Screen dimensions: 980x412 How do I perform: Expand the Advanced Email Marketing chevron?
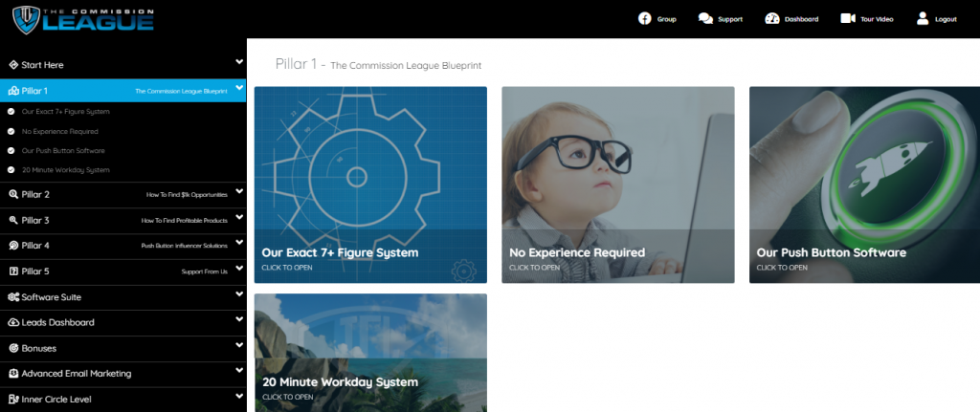tap(239, 371)
